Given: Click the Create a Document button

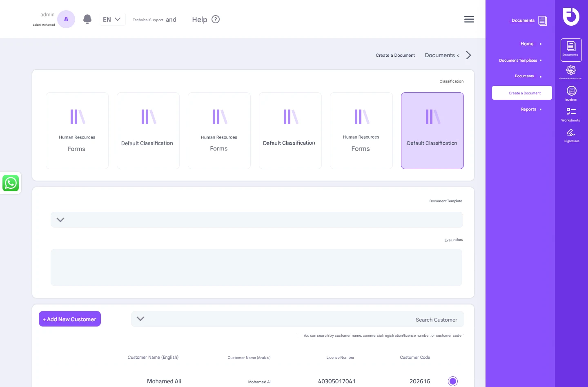Looking at the screenshot, I should (522, 93).
